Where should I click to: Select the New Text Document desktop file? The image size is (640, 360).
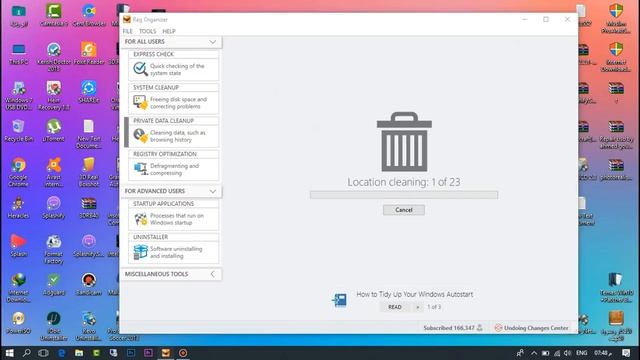click(x=89, y=134)
